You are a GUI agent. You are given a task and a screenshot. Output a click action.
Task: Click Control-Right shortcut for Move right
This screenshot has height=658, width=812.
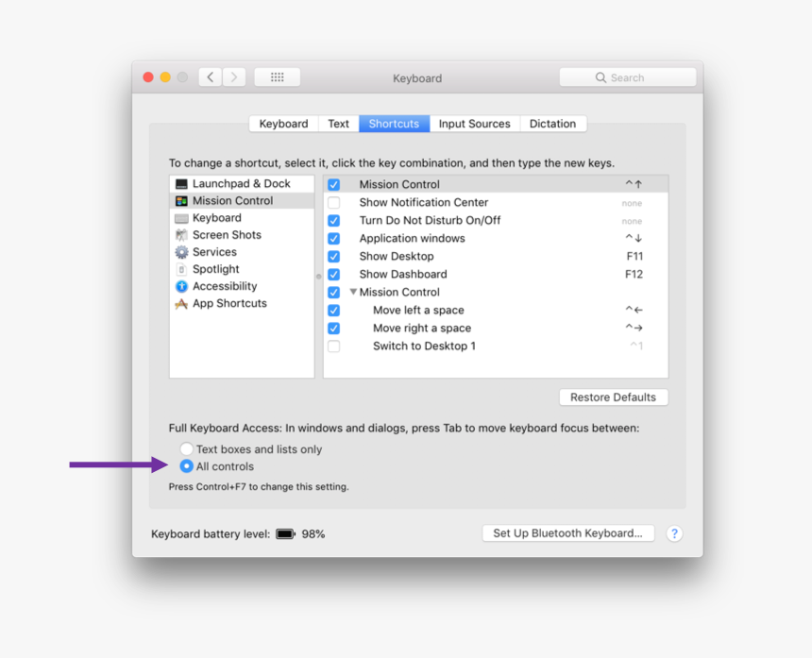pos(634,328)
